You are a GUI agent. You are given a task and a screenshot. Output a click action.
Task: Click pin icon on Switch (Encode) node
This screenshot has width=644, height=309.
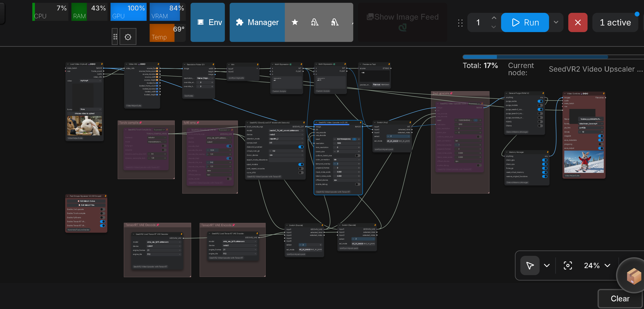[322, 225]
